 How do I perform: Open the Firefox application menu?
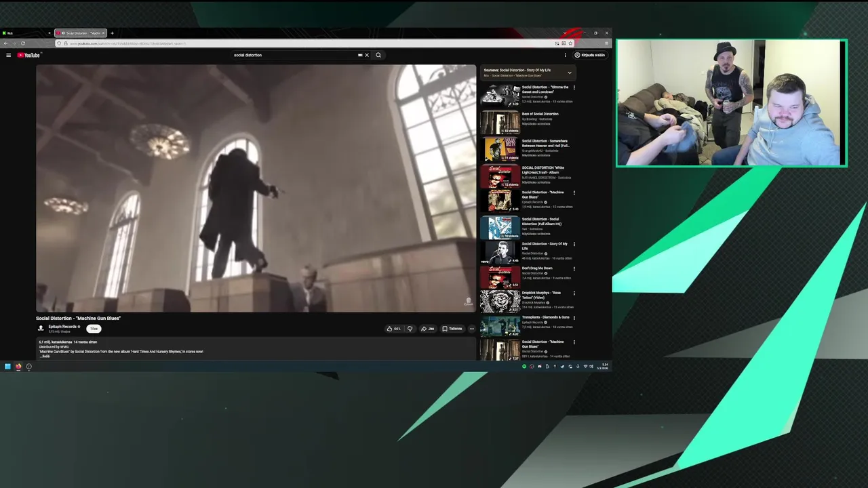click(x=606, y=43)
